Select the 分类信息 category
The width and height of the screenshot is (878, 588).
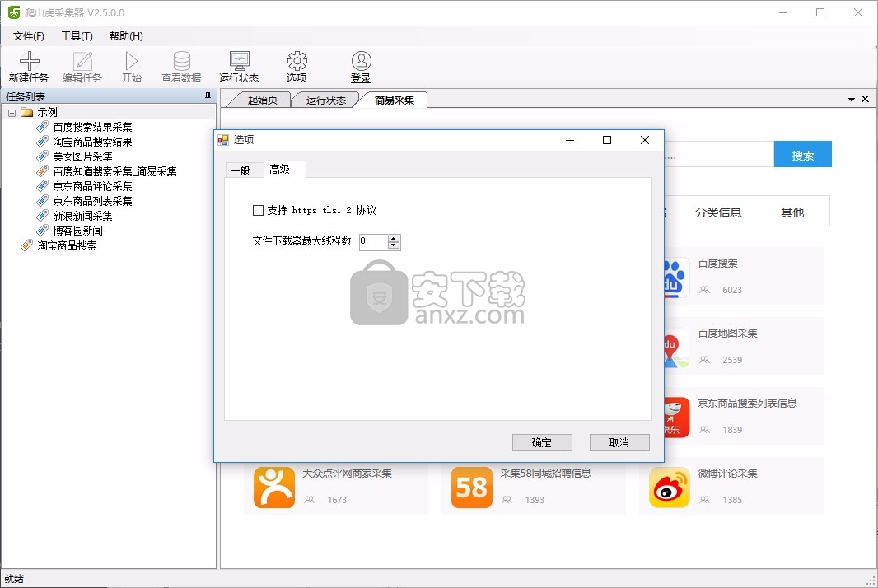tap(718, 212)
